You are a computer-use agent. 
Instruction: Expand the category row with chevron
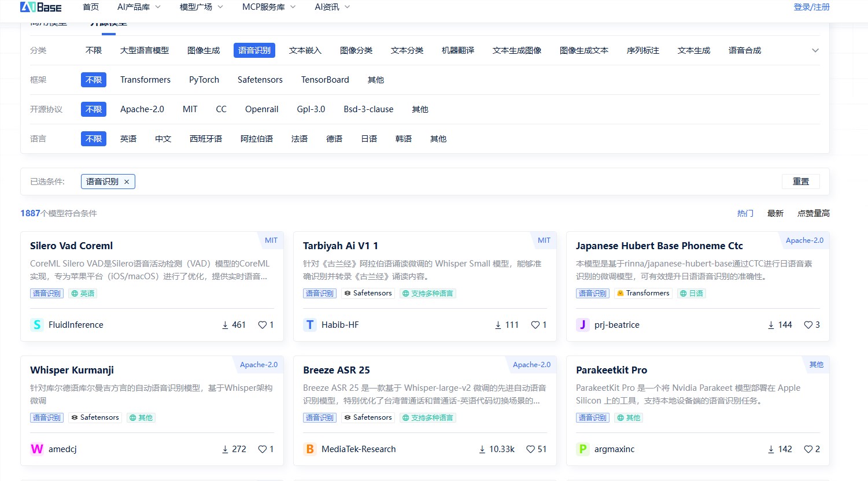pyautogui.click(x=815, y=50)
